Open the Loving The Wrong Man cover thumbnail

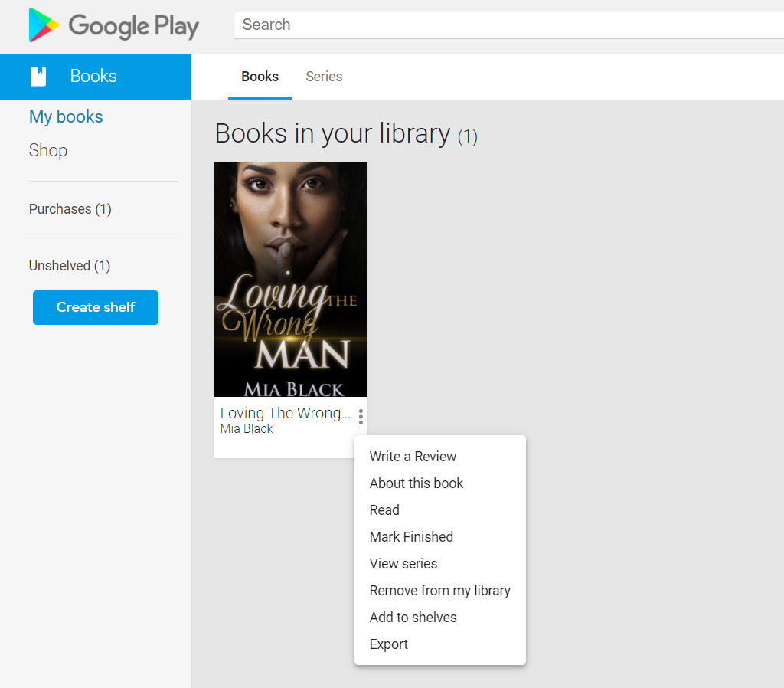(291, 279)
